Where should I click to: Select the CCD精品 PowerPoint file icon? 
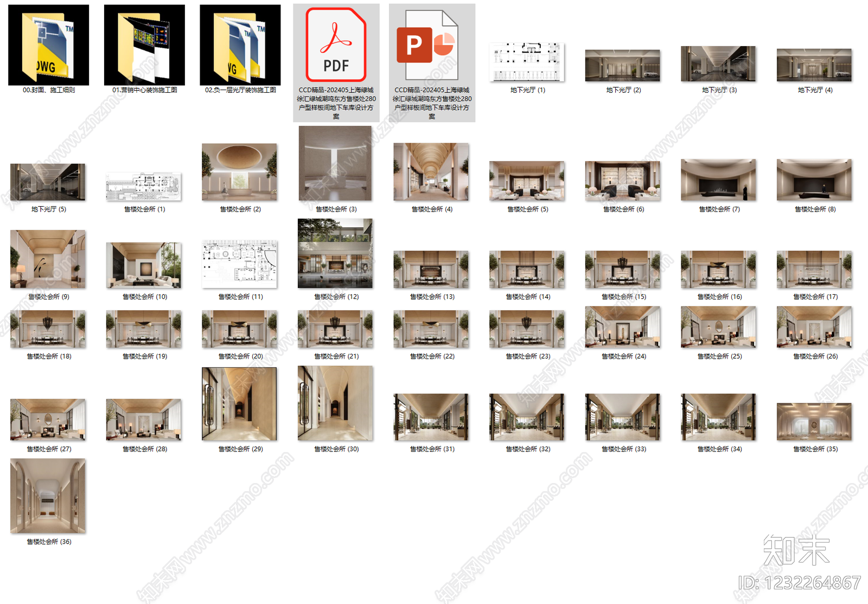[x=432, y=45]
